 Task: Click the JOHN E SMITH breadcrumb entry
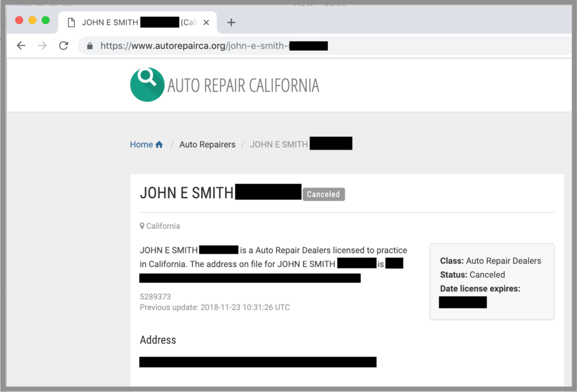pos(278,144)
